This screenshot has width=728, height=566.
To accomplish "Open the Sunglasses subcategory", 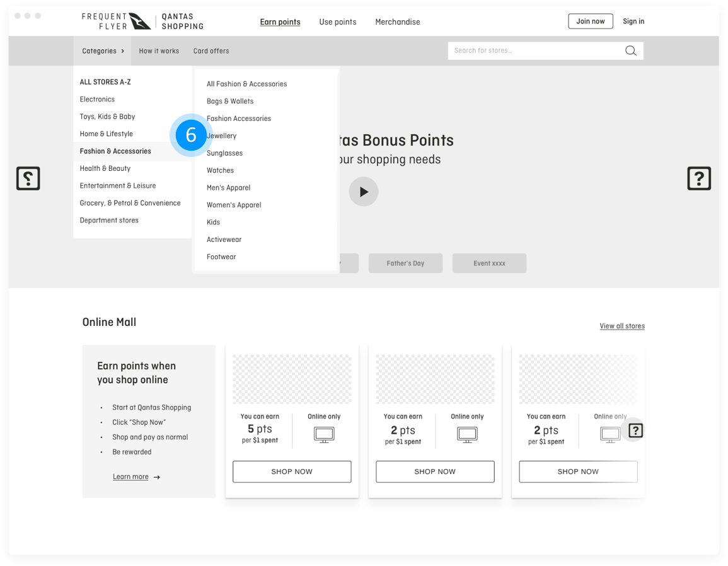I will [x=225, y=153].
